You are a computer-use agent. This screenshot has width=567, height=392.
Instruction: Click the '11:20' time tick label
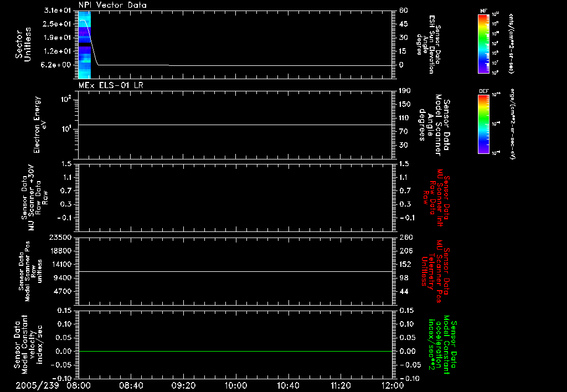coord(341,385)
